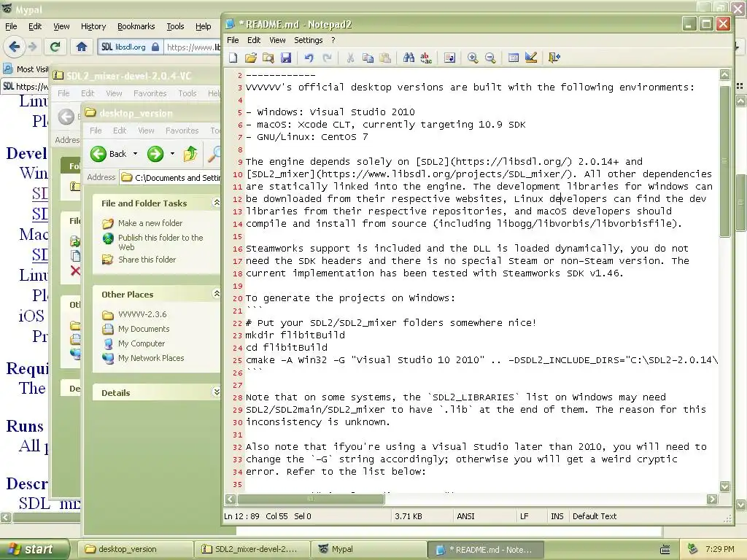
Task: Click the Cut scissors icon in Notepad2
Action: tap(350, 58)
